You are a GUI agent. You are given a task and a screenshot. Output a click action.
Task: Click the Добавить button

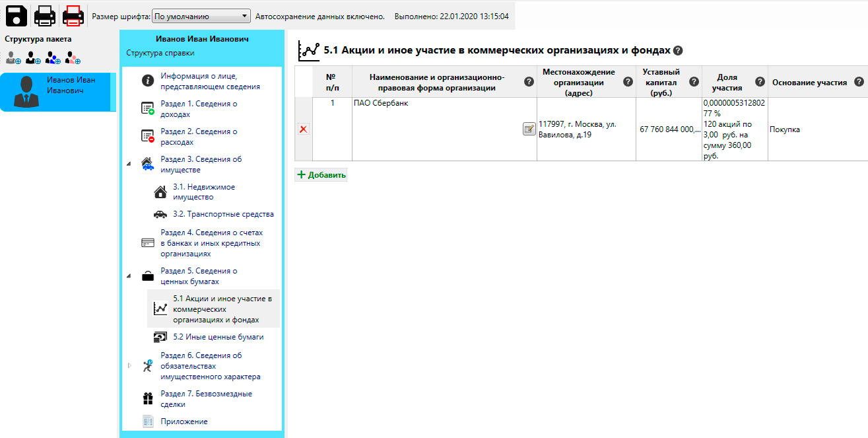pos(321,175)
